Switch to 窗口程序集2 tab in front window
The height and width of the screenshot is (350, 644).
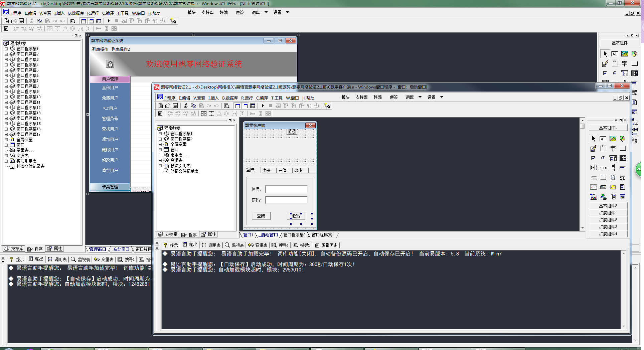294,235
